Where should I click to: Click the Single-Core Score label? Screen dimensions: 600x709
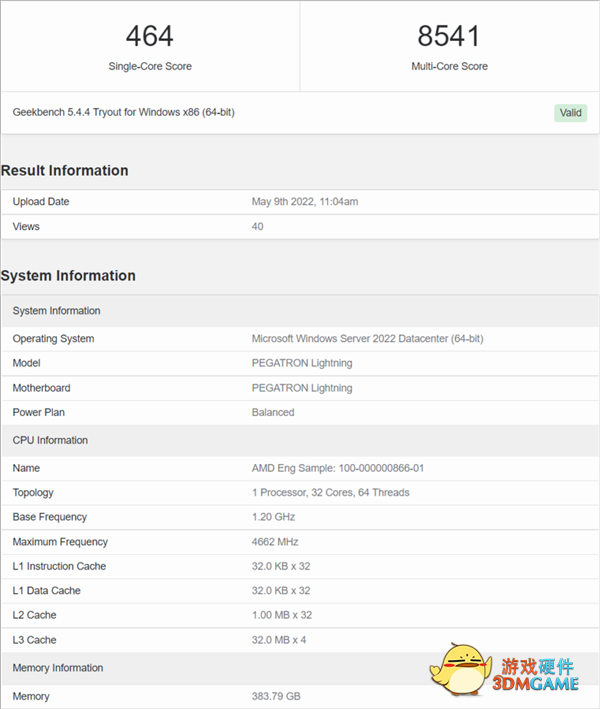click(150, 66)
